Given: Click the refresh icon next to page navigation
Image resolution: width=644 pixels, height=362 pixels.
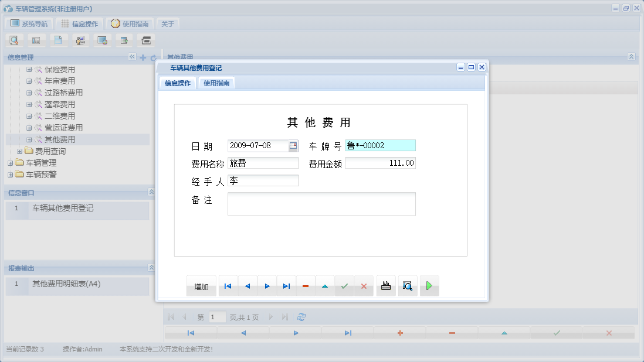Looking at the screenshot, I should (x=301, y=316).
